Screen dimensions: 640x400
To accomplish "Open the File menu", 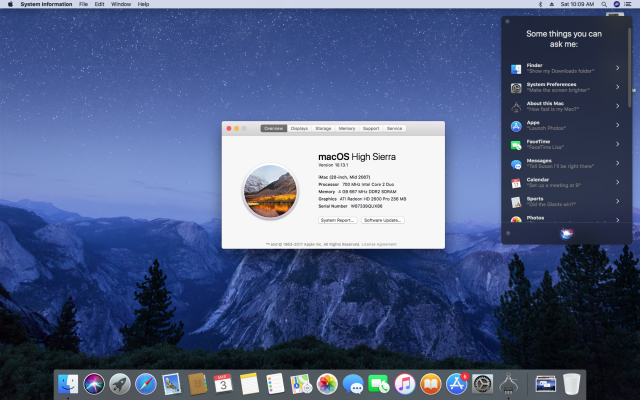I will pos(83,4).
